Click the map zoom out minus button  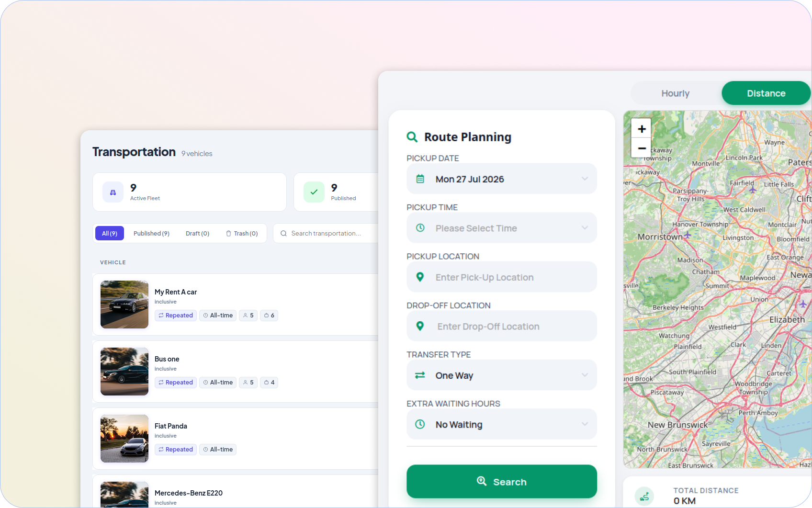[642, 148]
